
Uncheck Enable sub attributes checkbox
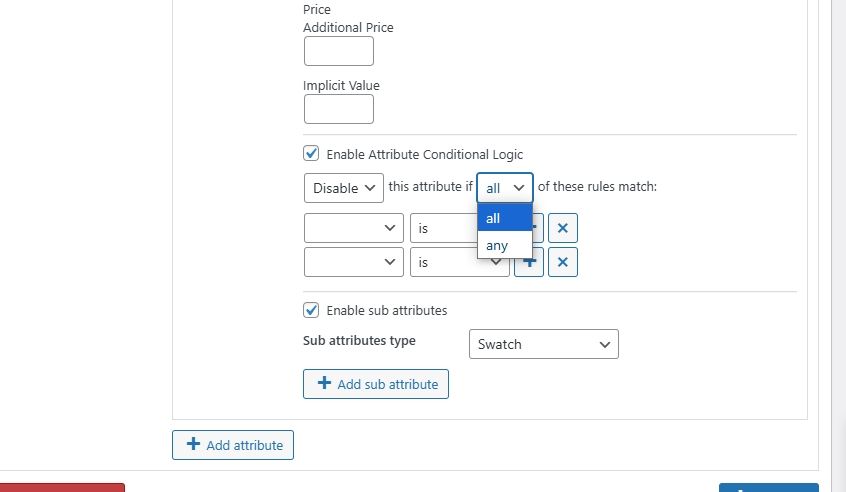click(x=311, y=310)
